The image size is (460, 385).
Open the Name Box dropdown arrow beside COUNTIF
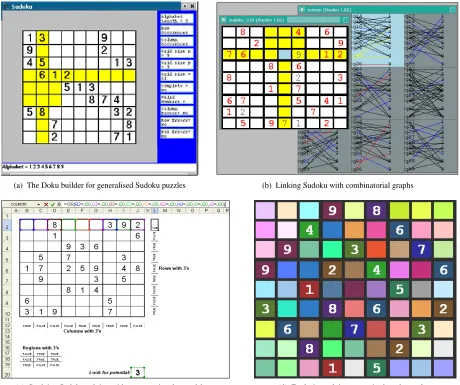(39, 204)
